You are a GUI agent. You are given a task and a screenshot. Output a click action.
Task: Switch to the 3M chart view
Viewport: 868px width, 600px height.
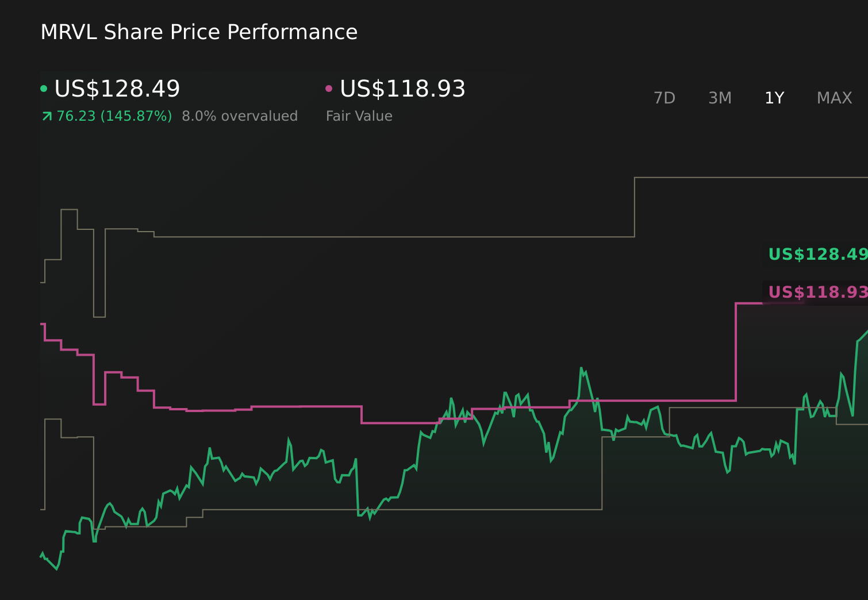pyautogui.click(x=719, y=98)
